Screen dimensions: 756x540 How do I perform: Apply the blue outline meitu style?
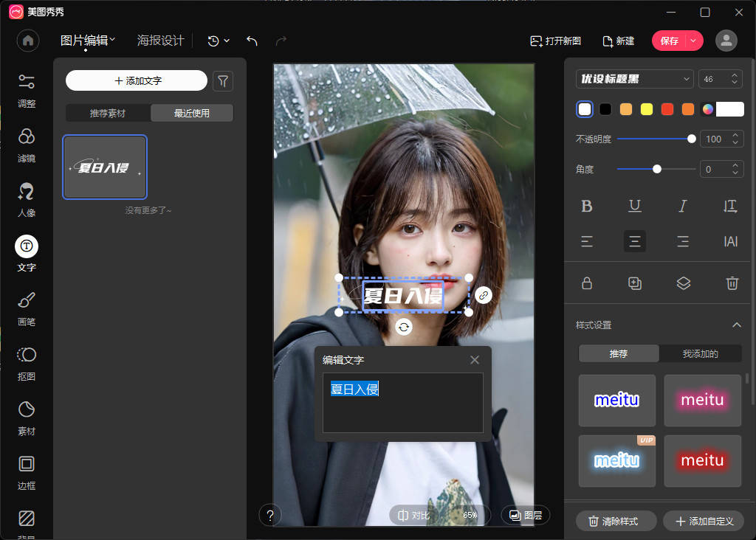tap(616, 401)
